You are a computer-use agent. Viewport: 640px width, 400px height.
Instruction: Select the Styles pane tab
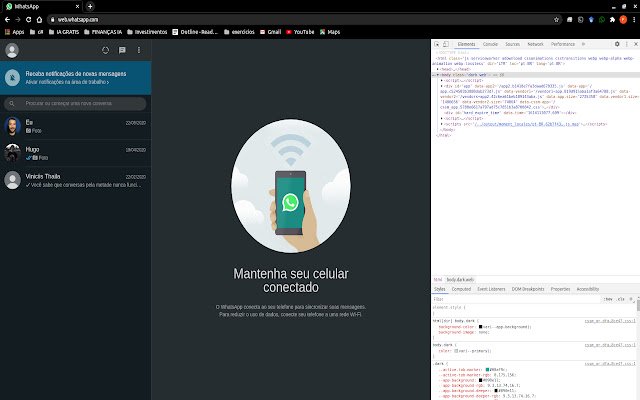click(x=440, y=289)
